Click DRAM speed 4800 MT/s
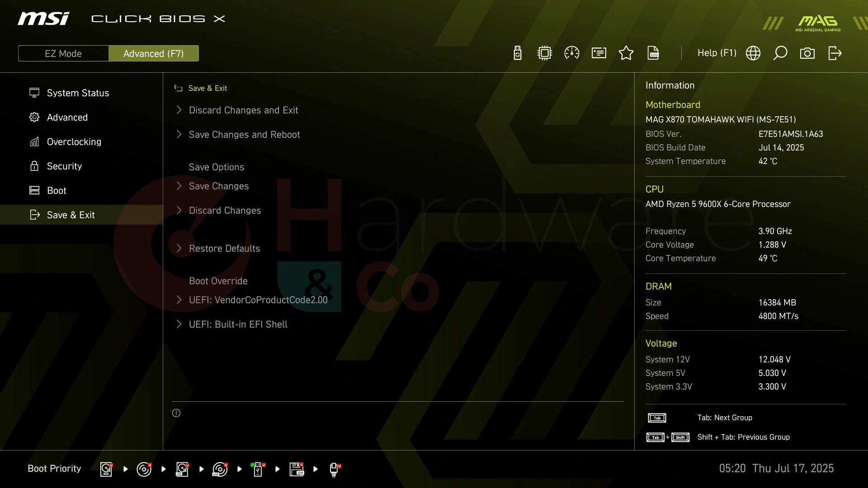Viewport: 868px width, 488px height. pos(778,316)
